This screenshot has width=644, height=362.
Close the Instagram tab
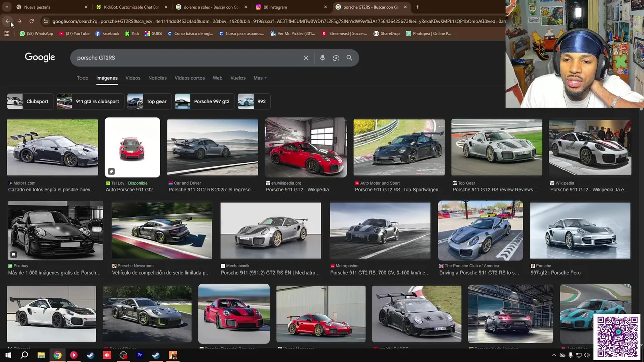pyautogui.click(x=325, y=7)
